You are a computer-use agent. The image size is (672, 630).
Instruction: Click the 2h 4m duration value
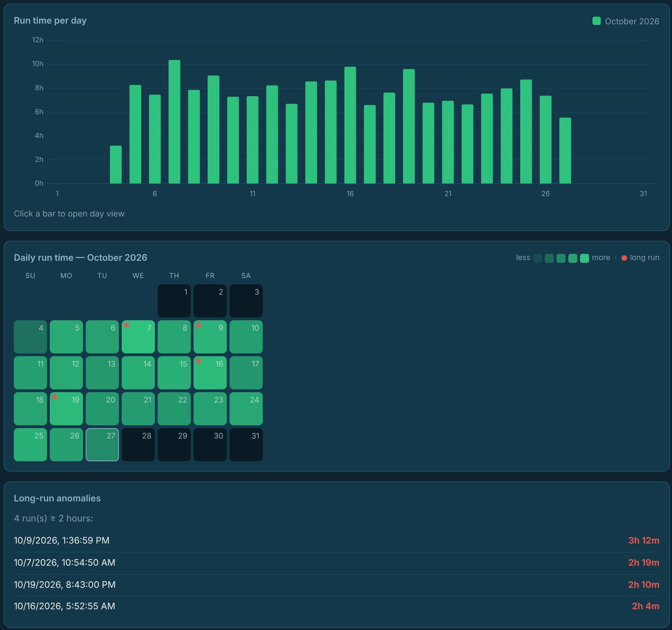[x=646, y=606]
